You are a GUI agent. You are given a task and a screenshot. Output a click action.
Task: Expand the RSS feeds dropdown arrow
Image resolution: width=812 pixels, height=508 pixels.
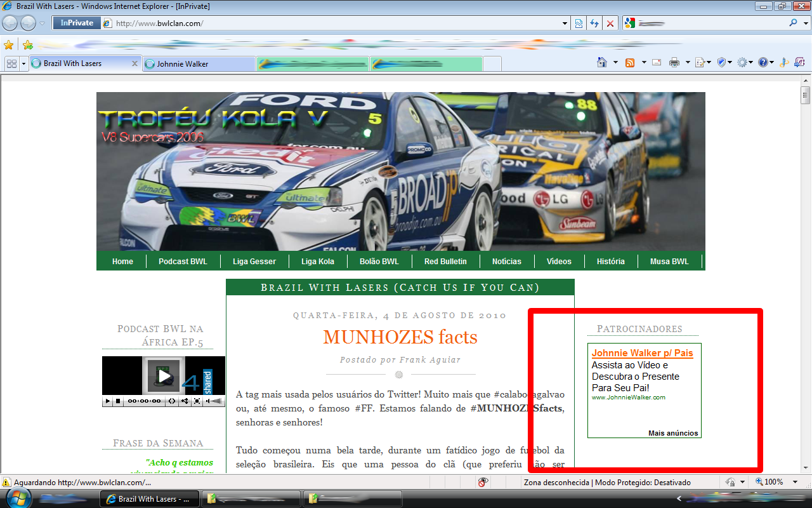coord(644,62)
